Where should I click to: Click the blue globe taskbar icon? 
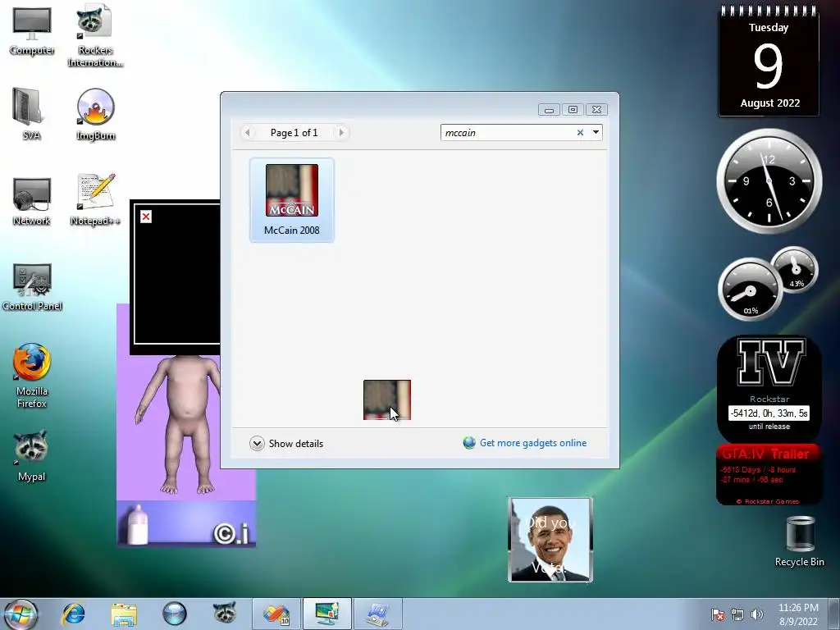tap(175, 614)
